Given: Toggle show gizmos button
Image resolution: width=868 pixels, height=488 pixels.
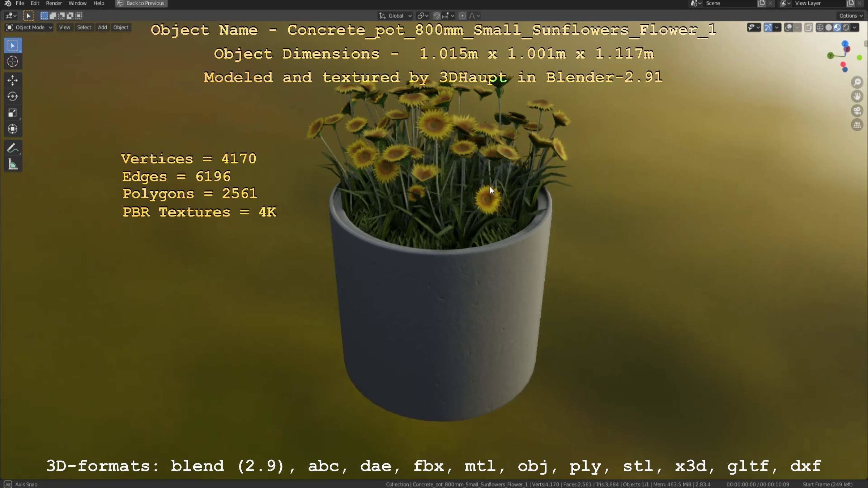Looking at the screenshot, I should (768, 27).
